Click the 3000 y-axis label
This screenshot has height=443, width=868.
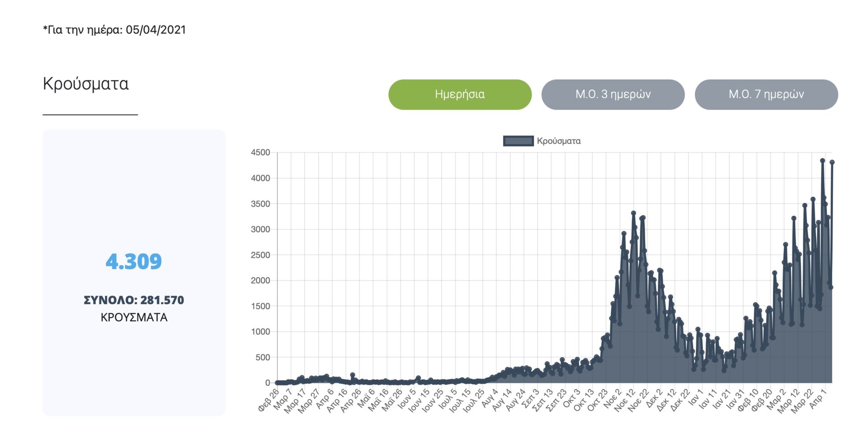(260, 229)
